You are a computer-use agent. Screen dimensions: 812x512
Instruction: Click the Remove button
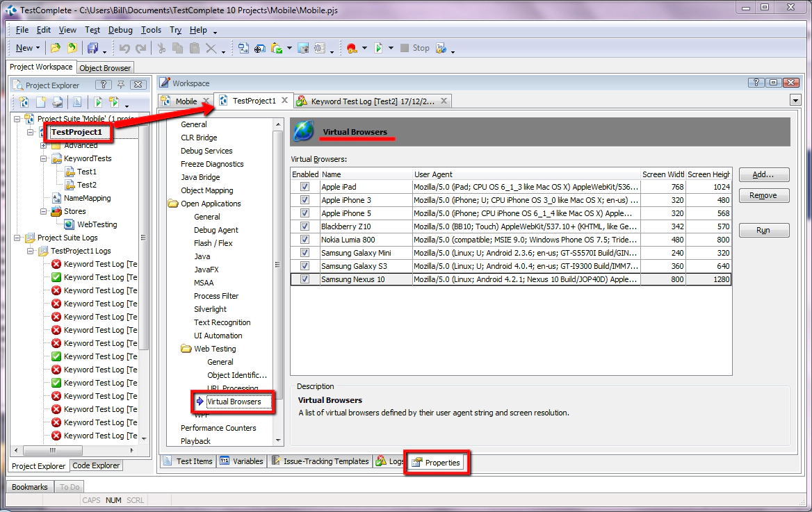(x=763, y=195)
